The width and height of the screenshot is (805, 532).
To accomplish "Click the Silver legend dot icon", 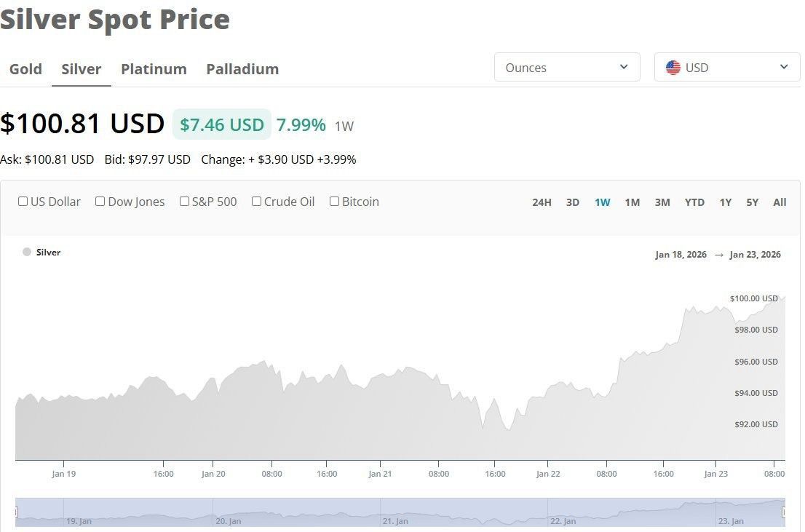I will coord(27,252).
